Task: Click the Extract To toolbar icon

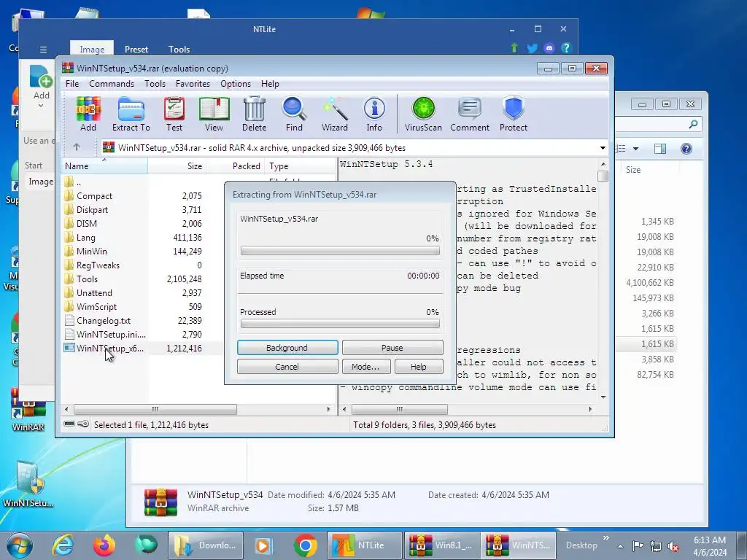Action: [x=131, y=114]
